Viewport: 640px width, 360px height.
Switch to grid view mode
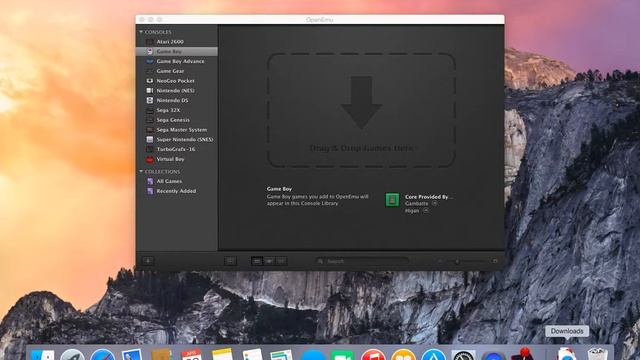[257, 261]
